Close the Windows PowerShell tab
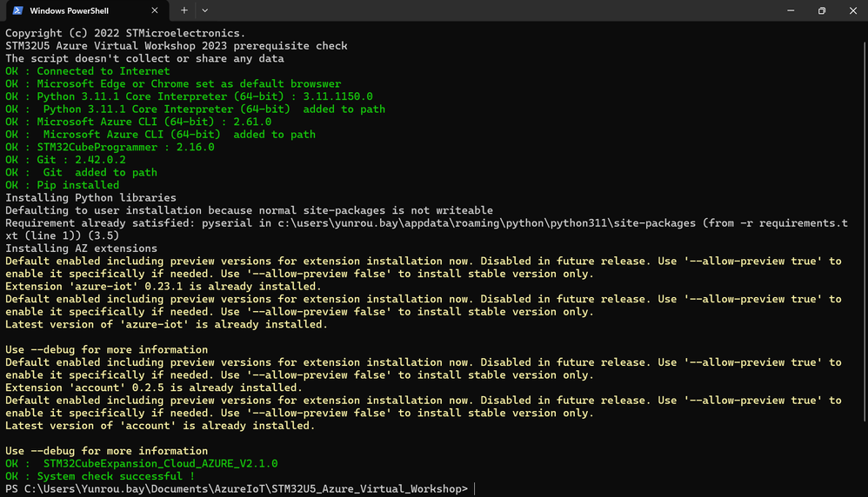 [158, 11]
